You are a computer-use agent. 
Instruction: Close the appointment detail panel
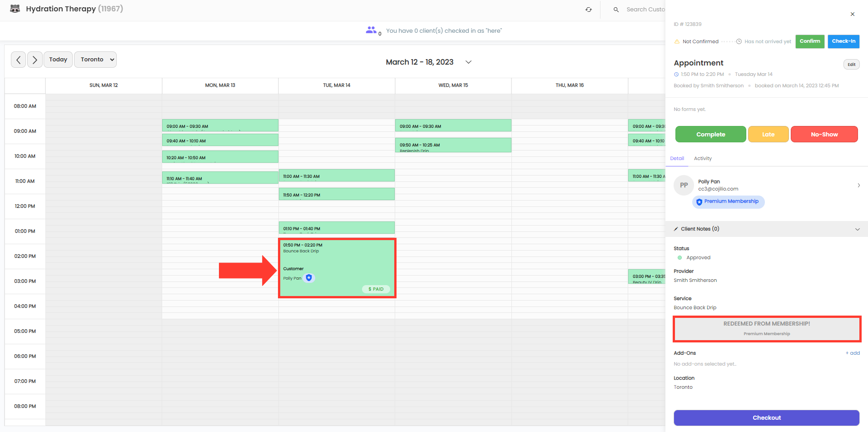[853, 14]
